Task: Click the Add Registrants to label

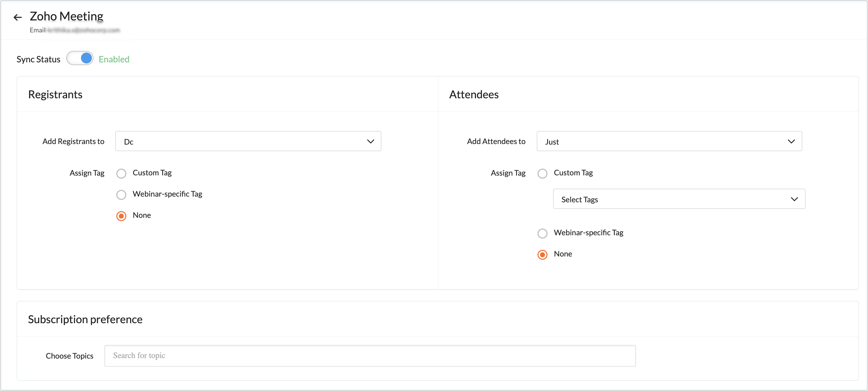Action: coord(73,141)
